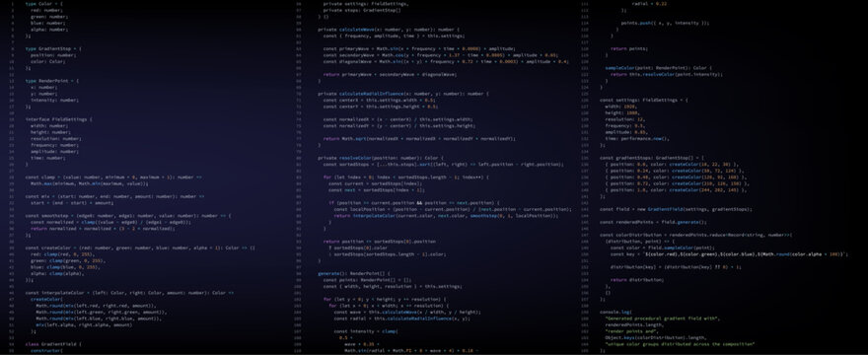The height and width of the screenshot is (355, 868).
Task: Click the 'const key =' template string line
Action: [729, 254]
